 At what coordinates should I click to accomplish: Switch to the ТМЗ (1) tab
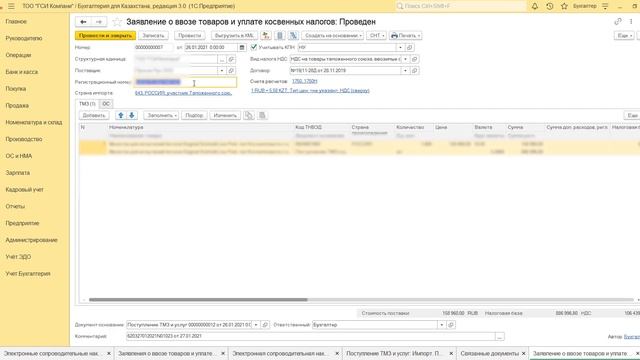click(87, 104)
